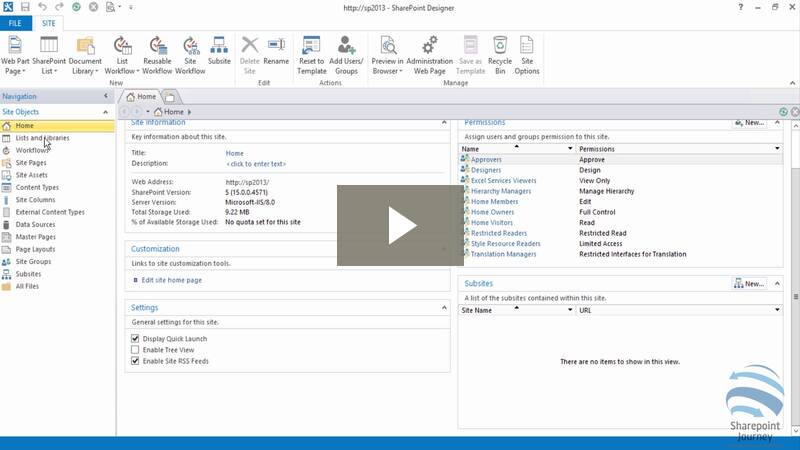Open the Help question mark
This screenshot has height=450, width=800.
tap(740, 7)
